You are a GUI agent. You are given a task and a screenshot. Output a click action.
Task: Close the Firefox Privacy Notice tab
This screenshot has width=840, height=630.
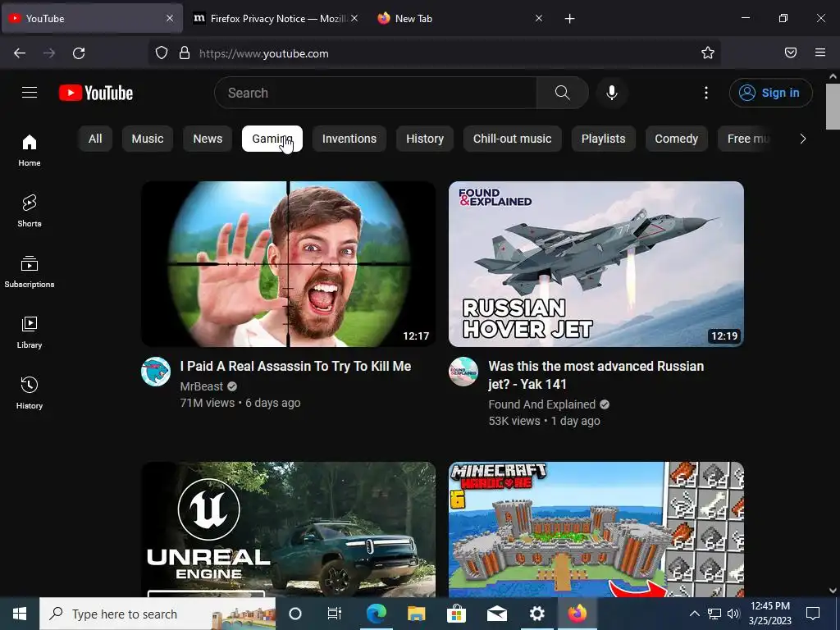pyautogui.click(x=354, y=18)
